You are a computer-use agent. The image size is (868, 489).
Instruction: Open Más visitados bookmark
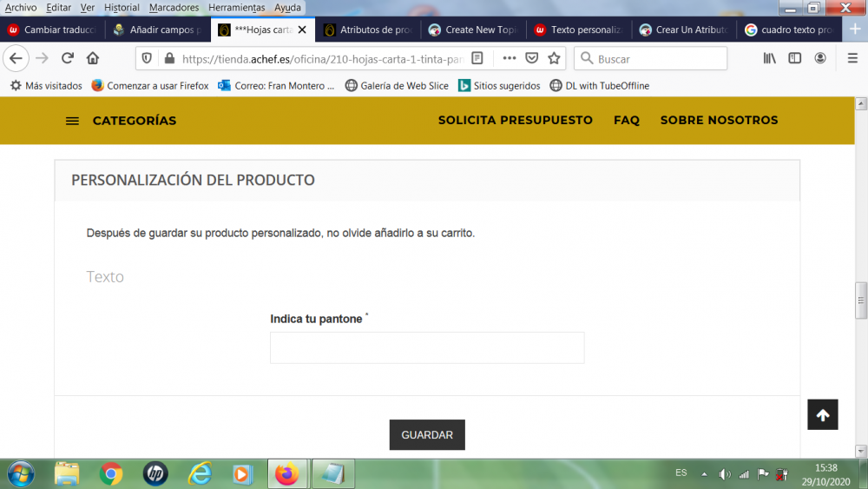47,86
